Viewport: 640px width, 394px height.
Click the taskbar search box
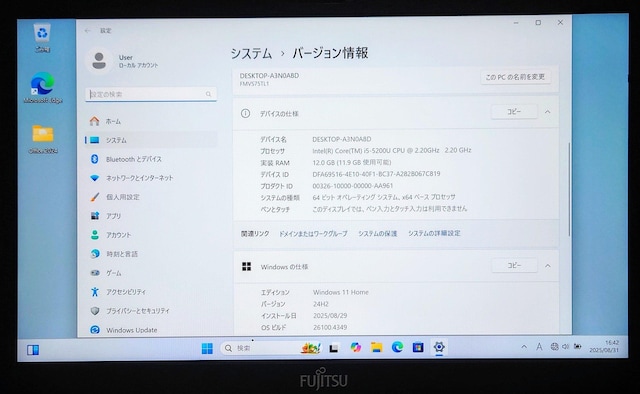pyautogui.click(x=271, y=348)
